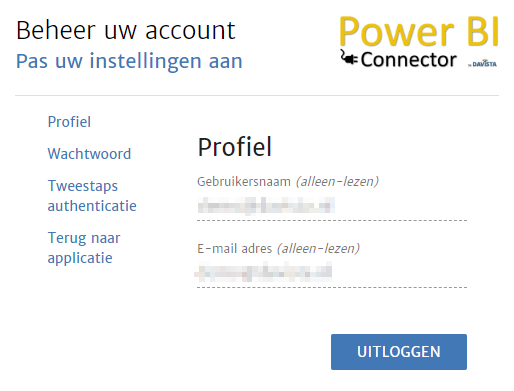Viewport: 514px width, 391px height.
Task: Open the Profiel sidebar link
Action: pos(69,122)
